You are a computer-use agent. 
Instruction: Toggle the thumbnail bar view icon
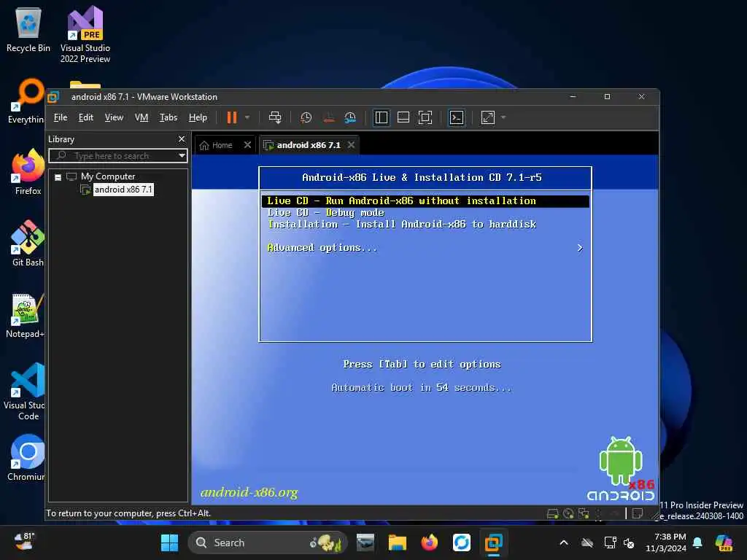point(403,117)
